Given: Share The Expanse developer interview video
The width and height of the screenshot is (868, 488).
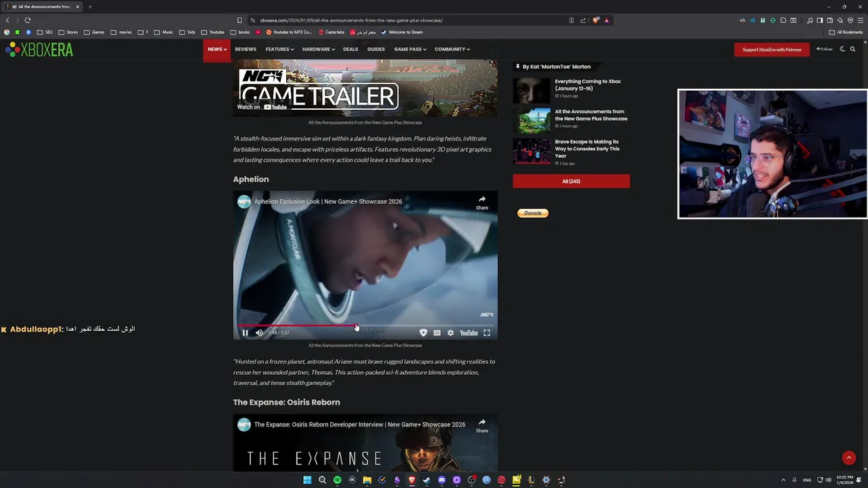Looking at the screenshot, I should coord(481,425).
